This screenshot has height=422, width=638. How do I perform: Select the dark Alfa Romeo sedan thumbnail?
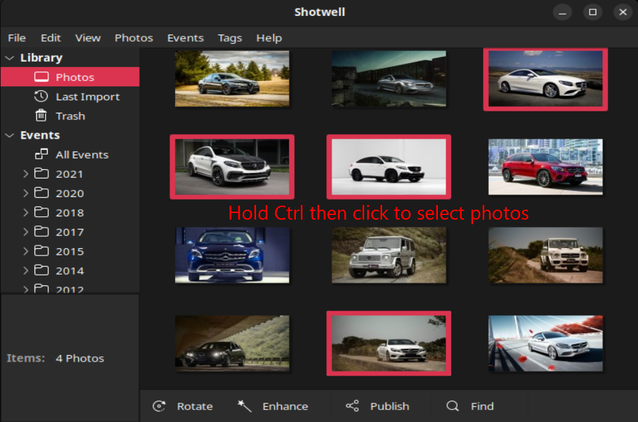pos(232,79)
